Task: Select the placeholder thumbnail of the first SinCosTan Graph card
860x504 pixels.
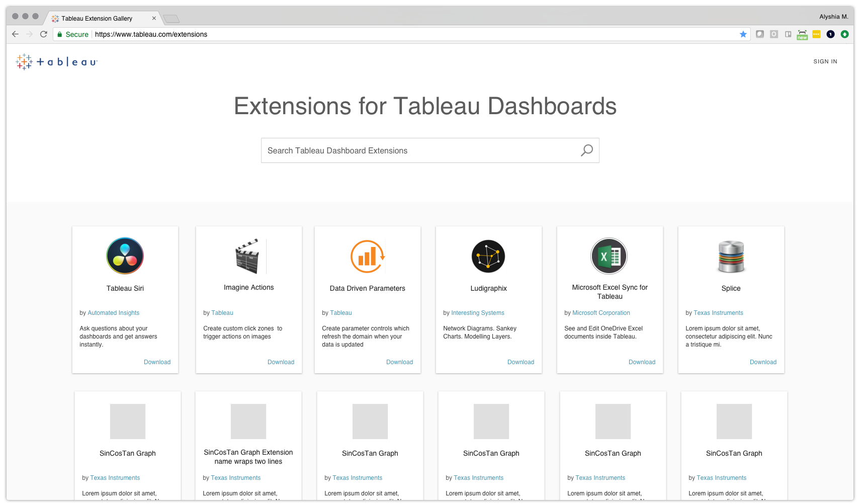Action: [128, 422]
